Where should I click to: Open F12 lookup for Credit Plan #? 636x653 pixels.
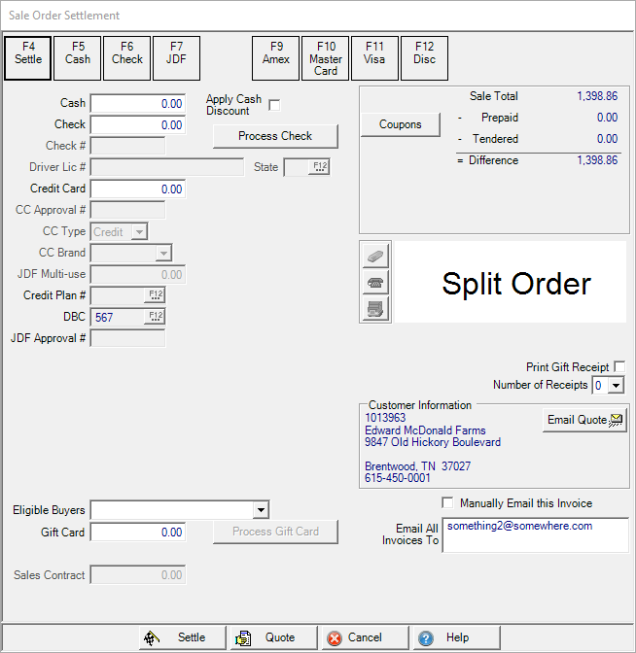click(154, 295)
